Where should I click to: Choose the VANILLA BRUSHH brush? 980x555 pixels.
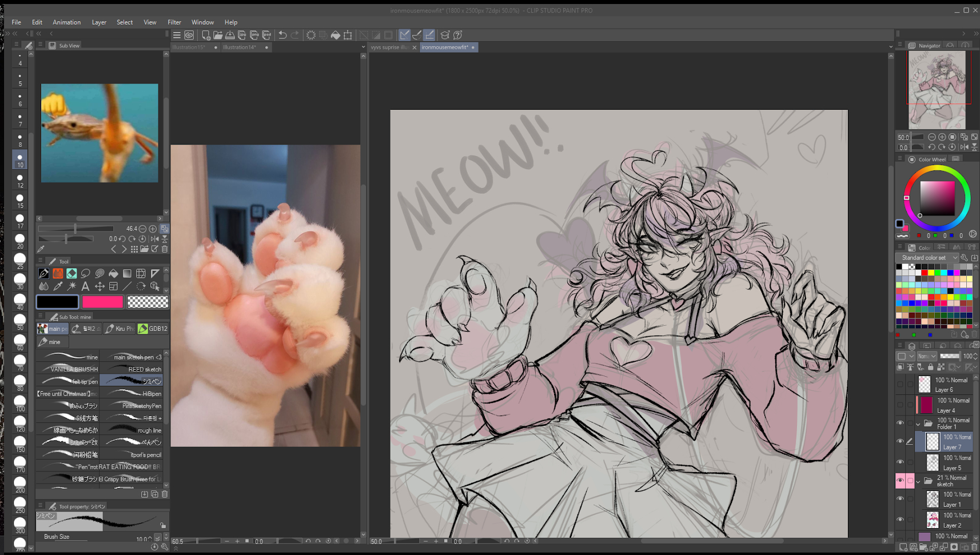click(x=67, y=369)
